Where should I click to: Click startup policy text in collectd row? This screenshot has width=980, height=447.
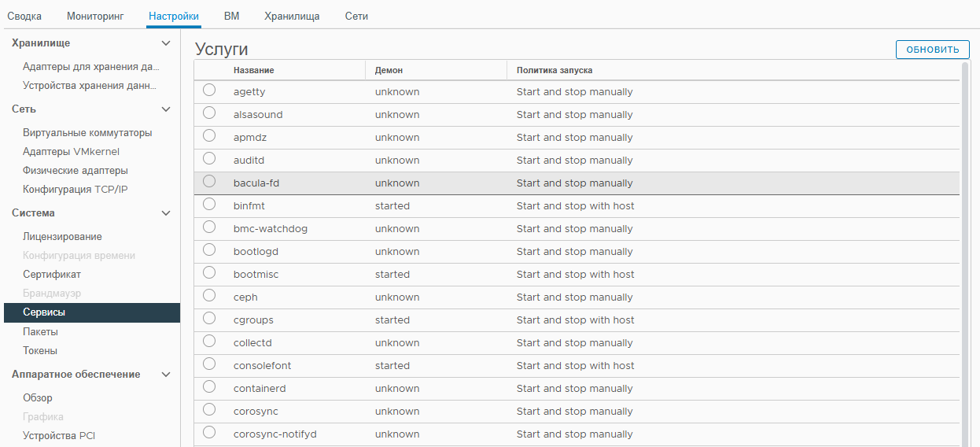pos(575,343)
